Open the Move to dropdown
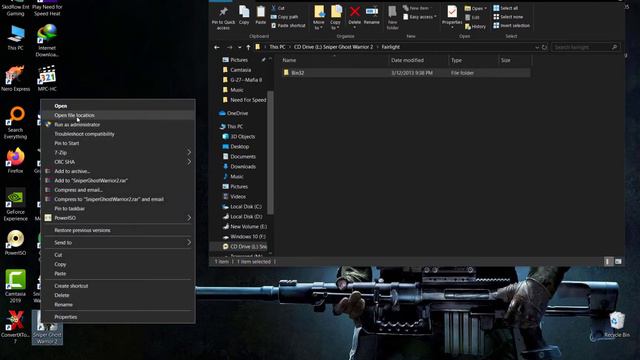 coord(319,18)
